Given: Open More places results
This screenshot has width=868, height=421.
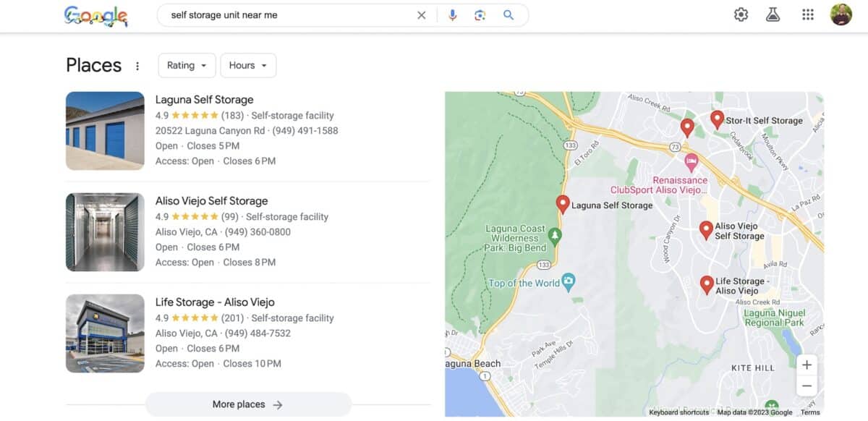Looking at the screenshot, I should pyautogui.click(x=248, y=404).
